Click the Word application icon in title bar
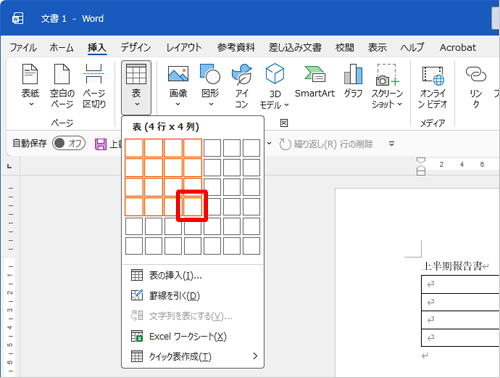Image resolution: width=500 pixels, height=378 pixels. pos(18,18)
